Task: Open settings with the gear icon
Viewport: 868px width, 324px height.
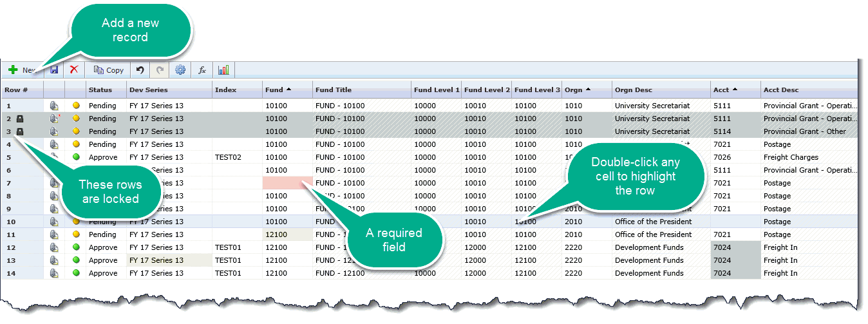Action: (x=180, y=70)
